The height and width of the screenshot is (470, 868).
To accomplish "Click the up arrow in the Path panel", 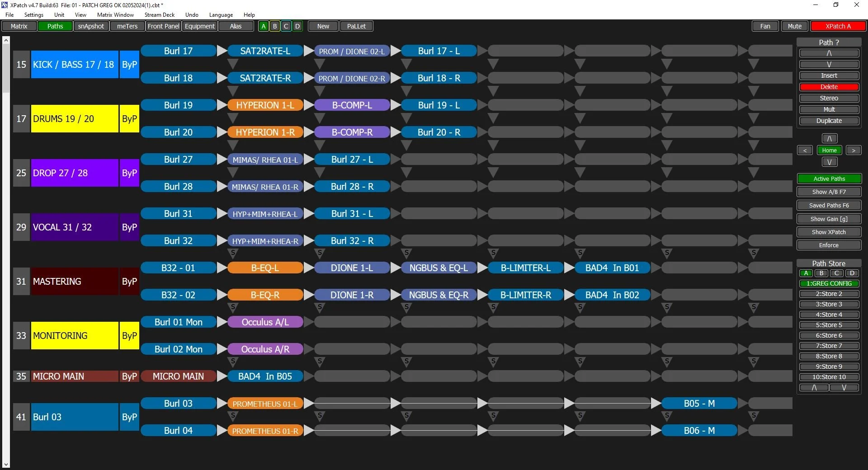I will point(829,53).
